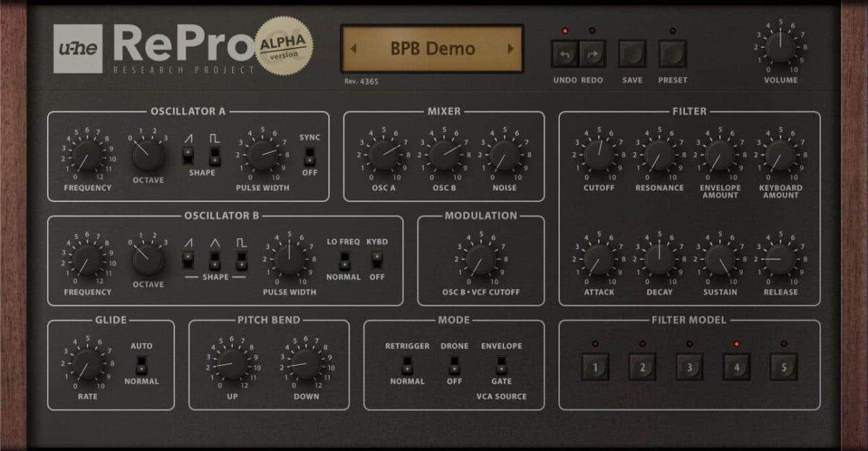Click the ALPHA version badge
868x451 pixels.
(x=283, y=48)
